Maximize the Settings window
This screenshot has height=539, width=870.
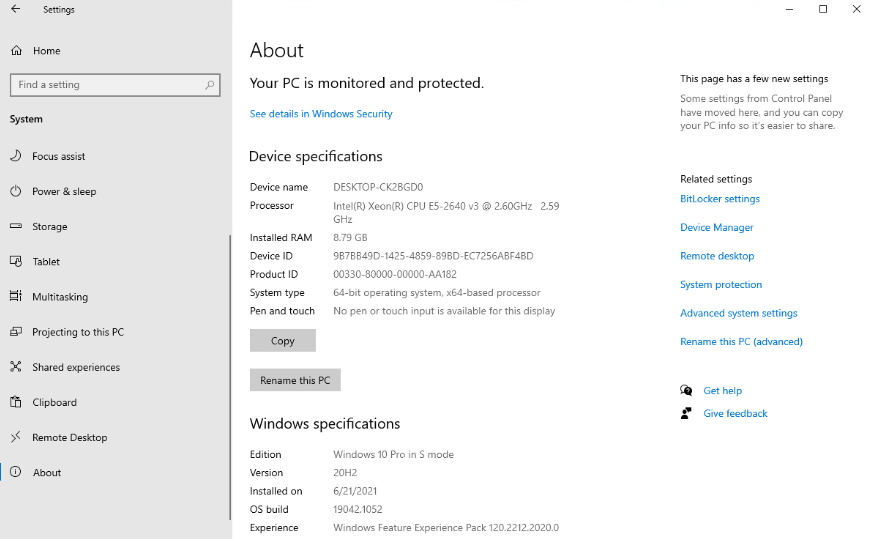[823, 9]
